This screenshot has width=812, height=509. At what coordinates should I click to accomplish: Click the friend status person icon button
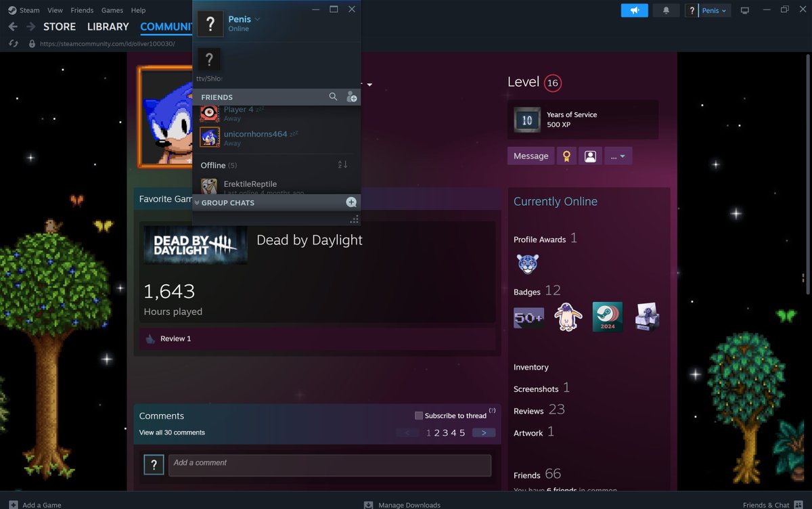[590, 156]
